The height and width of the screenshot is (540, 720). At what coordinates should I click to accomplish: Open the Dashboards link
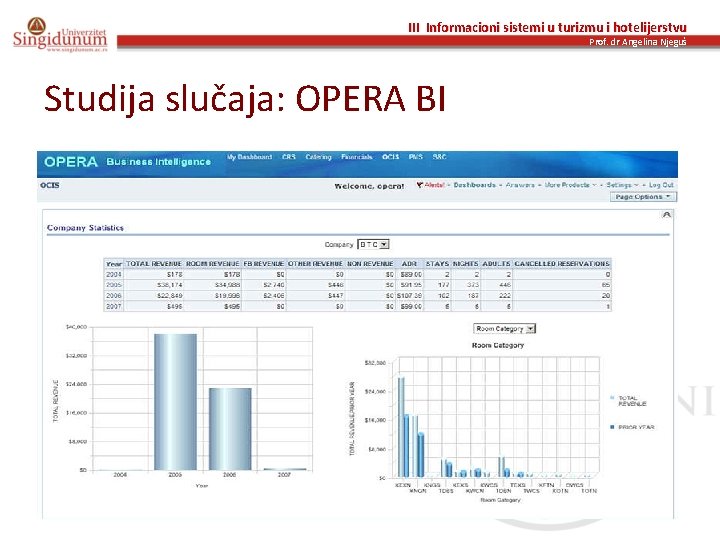(x=474, y=185)
